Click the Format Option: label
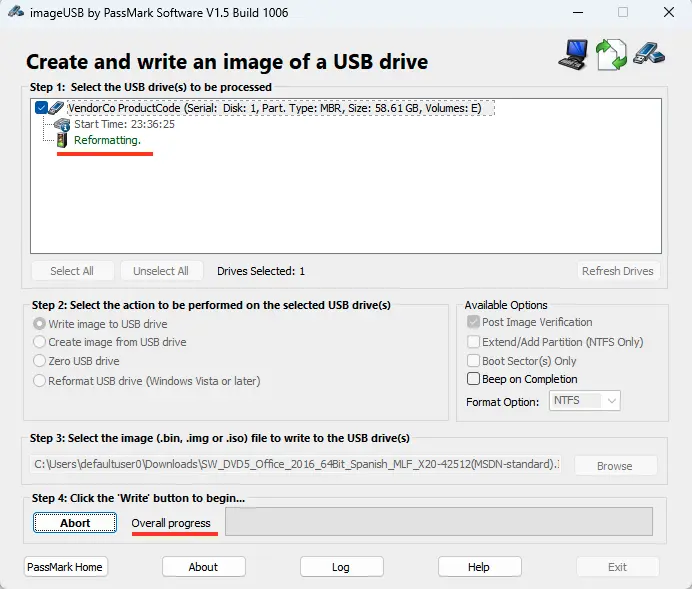692x589 pixels. coord(503,402)
